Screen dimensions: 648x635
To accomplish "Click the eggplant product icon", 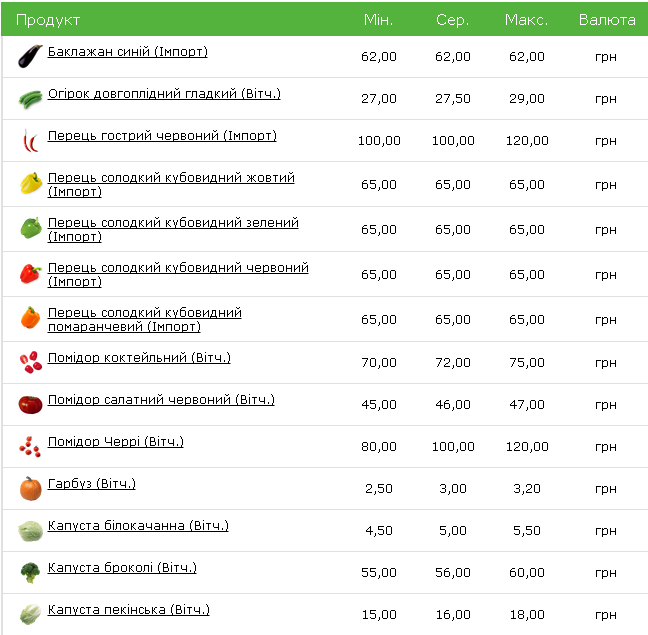I will (31, 57).
